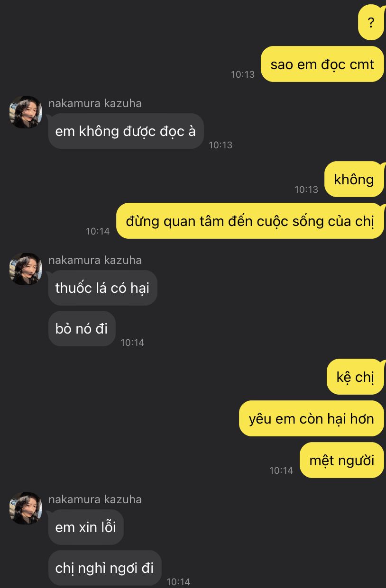This screenshot has width=386, height=588.
Task: Open sender name above "thuốc lá có hại"
Action: tap(95, 260)
